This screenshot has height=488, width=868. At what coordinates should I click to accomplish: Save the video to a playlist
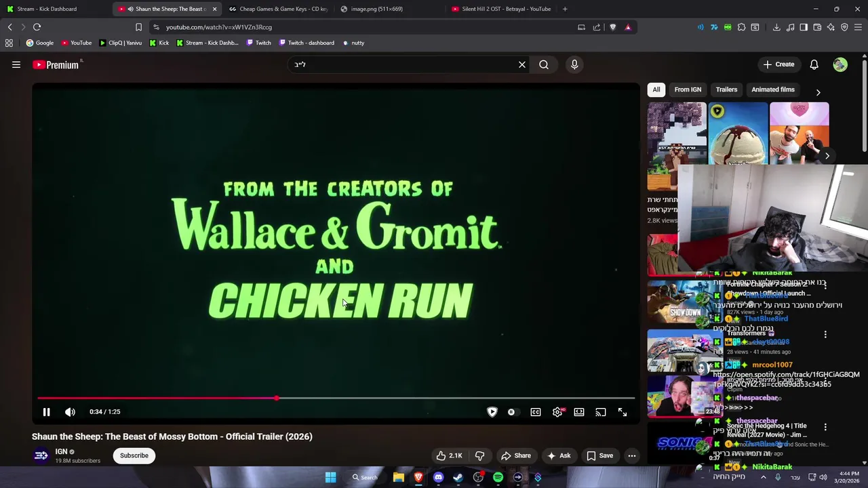pyautogui.click(x=600, y=455)
